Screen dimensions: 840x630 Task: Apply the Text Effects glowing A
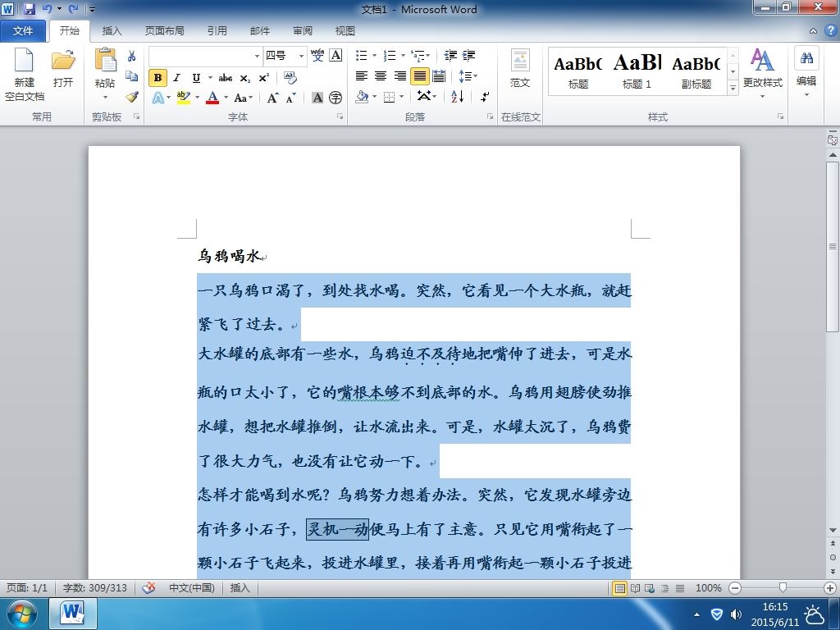click(158, 98)
